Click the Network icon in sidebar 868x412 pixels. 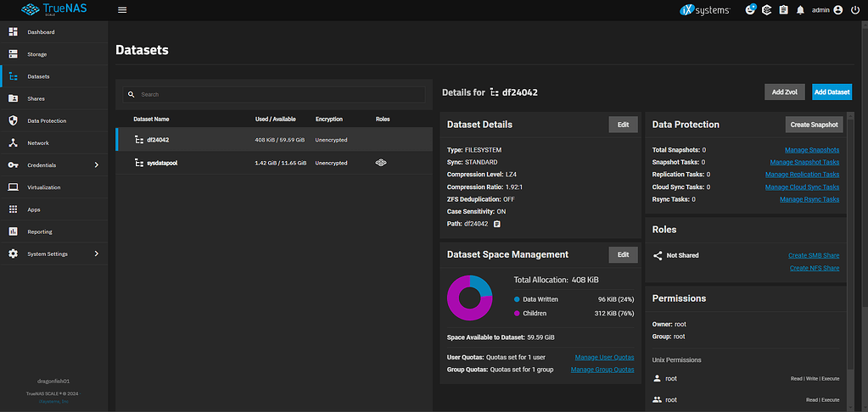click(14, 142)
